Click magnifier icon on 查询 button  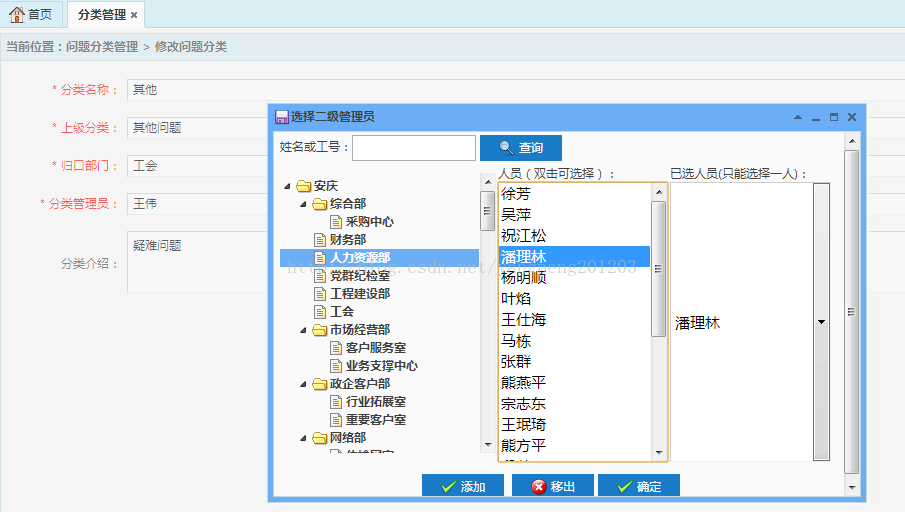tap(506, 148)
